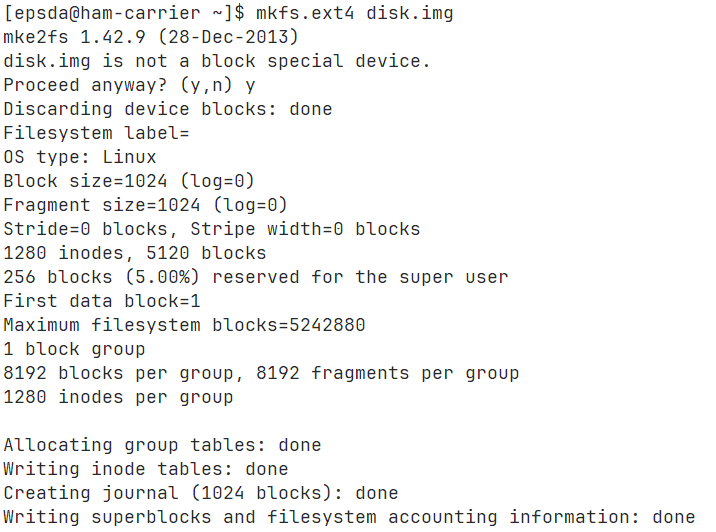Click the 'Allocating group tables: done' line
716x532 pixels.
pos(162,445)
